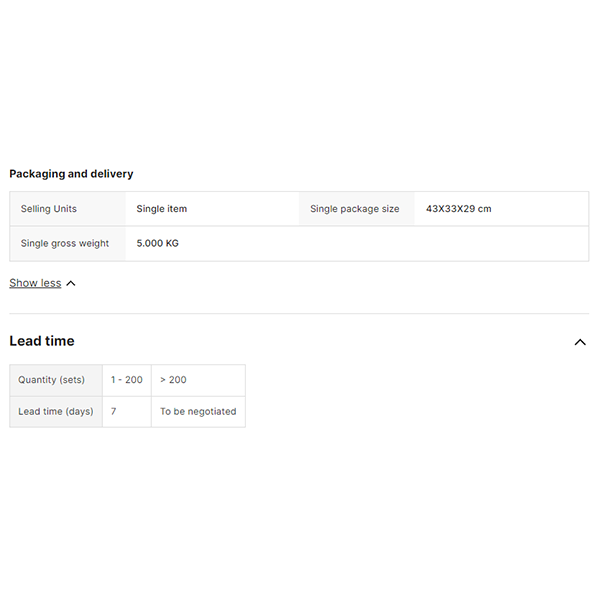Click the up chevron beside Show less
This screenshot has height=600, width=600.
coord(71,284)
